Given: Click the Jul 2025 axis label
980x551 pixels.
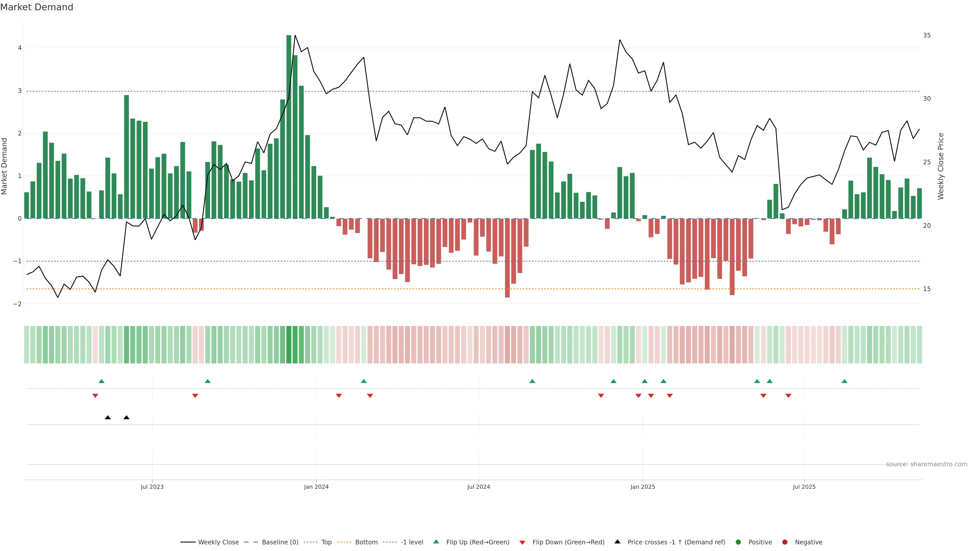Looking at the screenshot, I should pos(804,487).
